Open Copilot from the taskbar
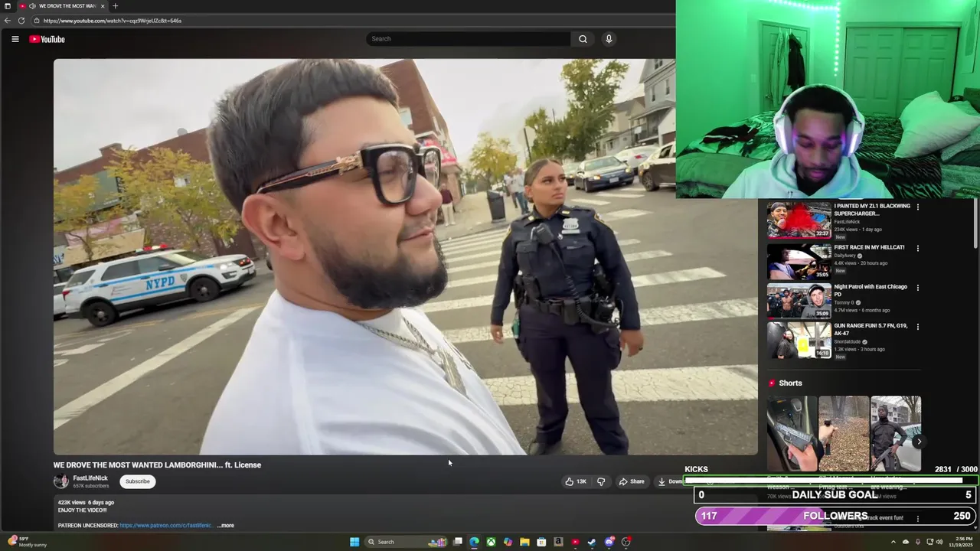The height and width of the screenshot is (551, 980). click(x=508, y=542)
